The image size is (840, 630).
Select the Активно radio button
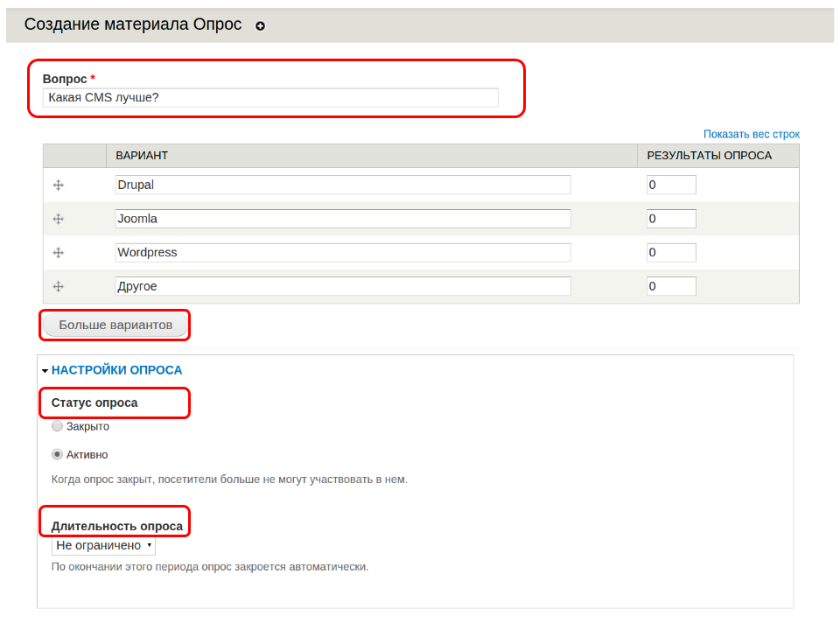click(58, 454)
